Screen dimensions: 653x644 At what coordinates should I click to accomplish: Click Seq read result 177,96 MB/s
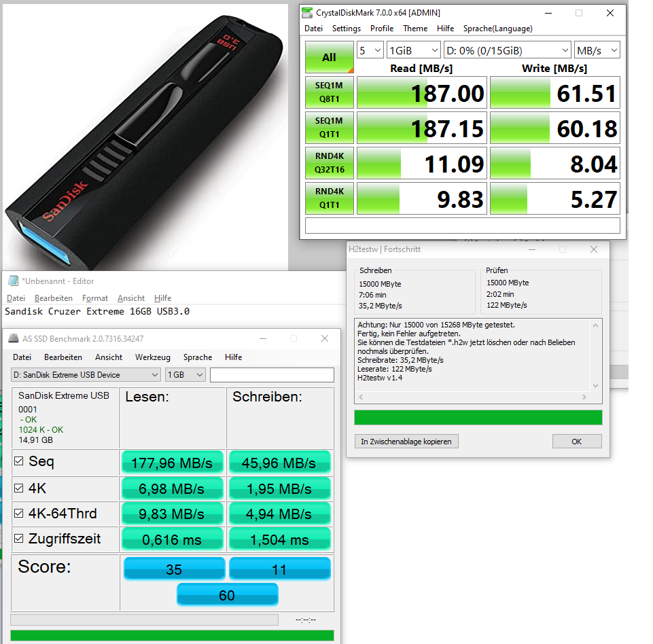pyautogui.click(x=172, y=463)
